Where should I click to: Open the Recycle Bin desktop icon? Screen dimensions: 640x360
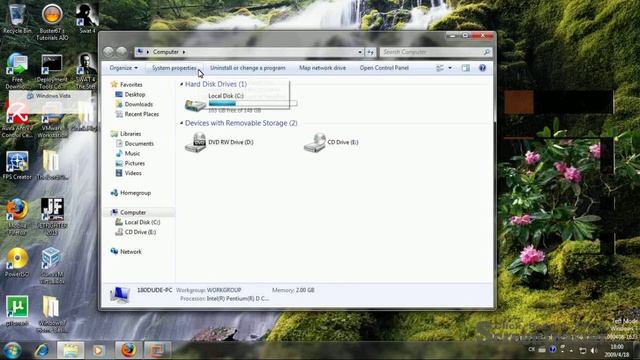[17, 18]
